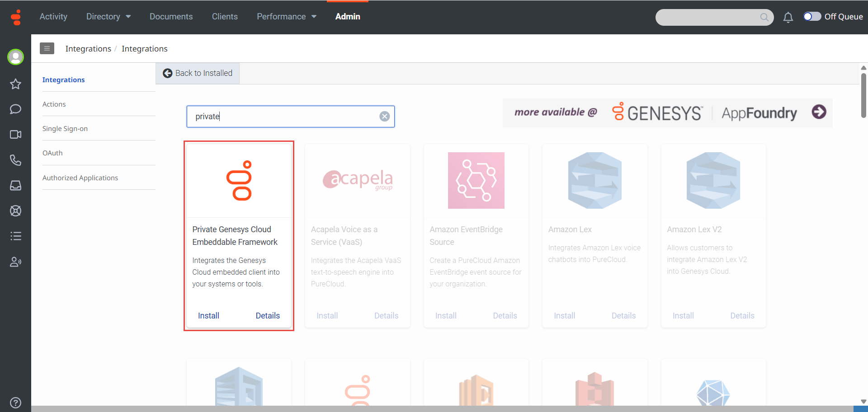Collapse the sidebar with hamburger button
This screenshot has width=868, height=412.
(47, 48)
